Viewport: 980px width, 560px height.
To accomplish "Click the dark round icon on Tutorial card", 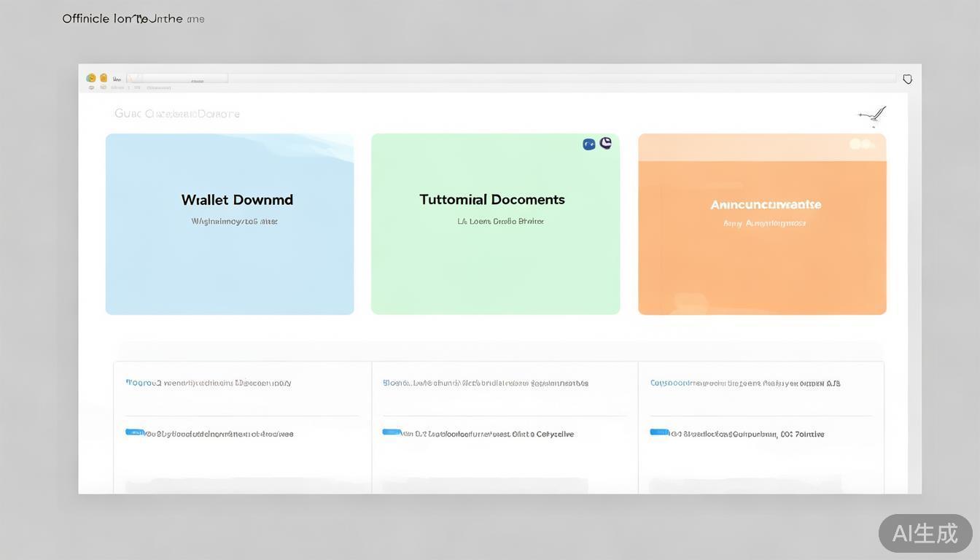I will tap(605, 144).
